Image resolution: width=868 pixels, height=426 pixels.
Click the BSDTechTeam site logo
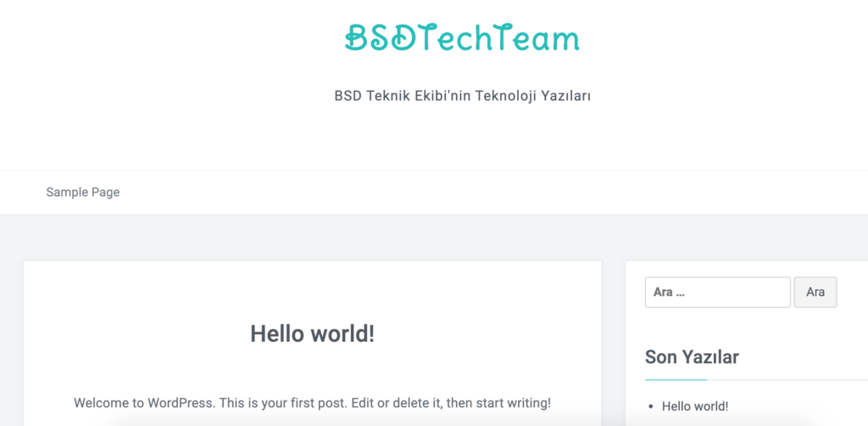[x=462, y=38]
